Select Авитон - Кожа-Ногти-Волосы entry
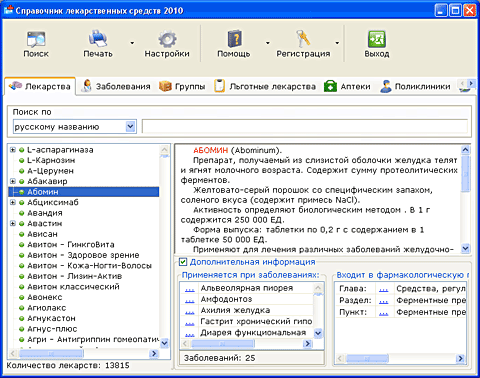This screenshot has width=480, height=378. (x=89, y=266)
